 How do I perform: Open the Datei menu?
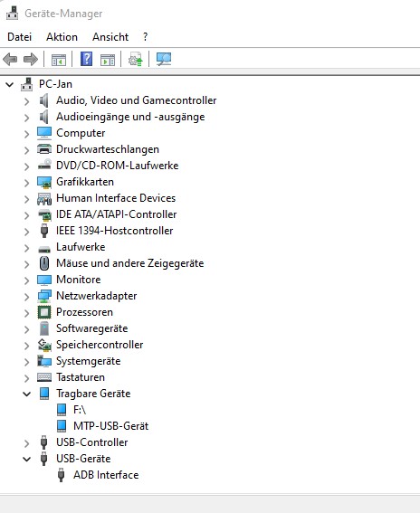(x=20, y=37)
